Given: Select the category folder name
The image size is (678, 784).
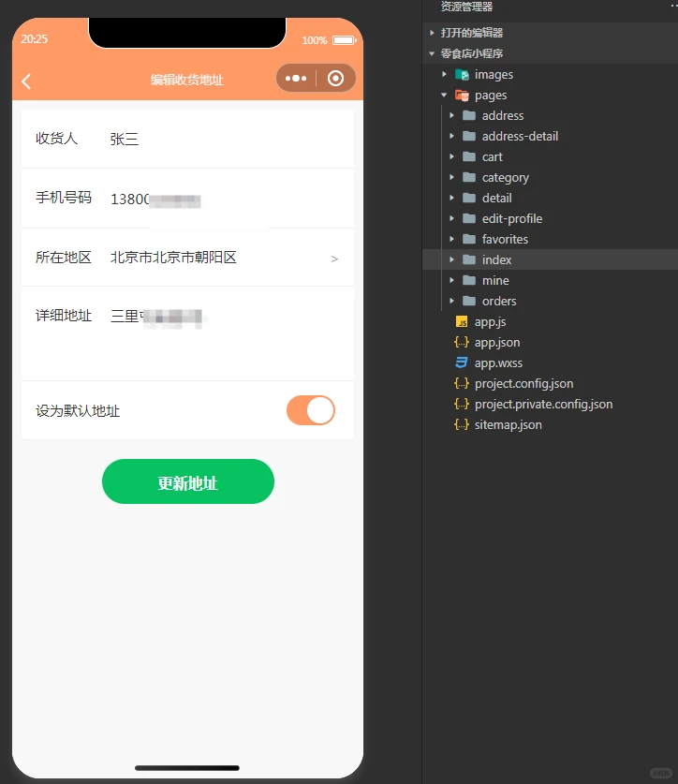Looking at the screenshot, I should click(506, 177).
